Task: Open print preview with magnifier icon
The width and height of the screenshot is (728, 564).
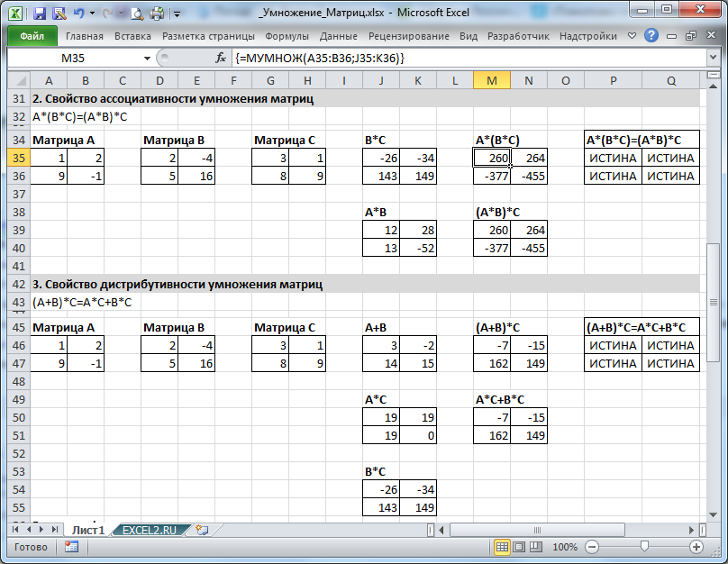Action: pos(137,14)
